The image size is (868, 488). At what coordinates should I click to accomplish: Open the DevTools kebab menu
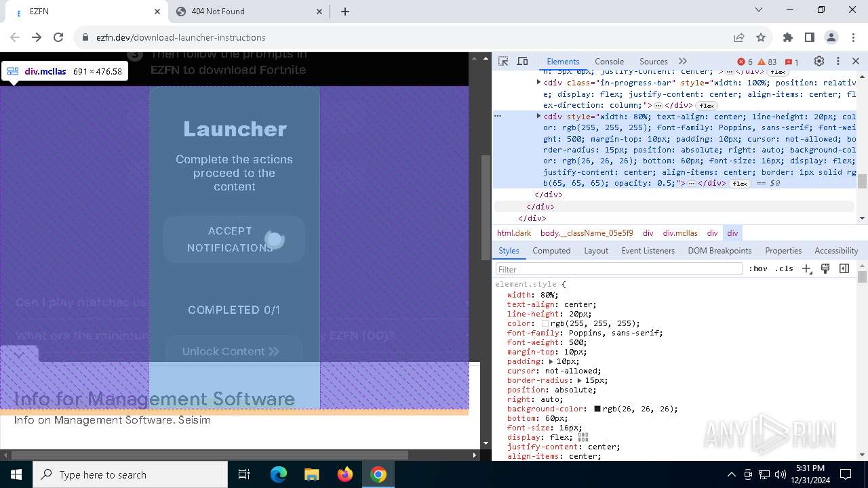838,61
